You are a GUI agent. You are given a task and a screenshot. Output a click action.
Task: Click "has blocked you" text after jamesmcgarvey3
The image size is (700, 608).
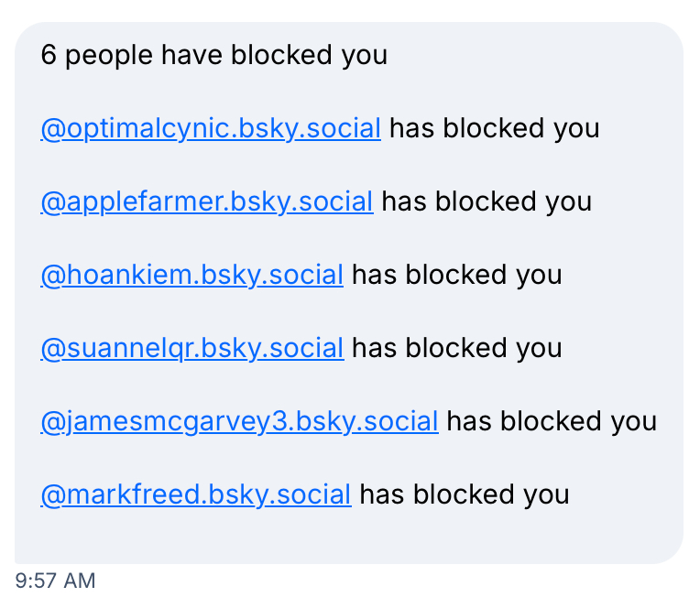(x=552, y=421)
